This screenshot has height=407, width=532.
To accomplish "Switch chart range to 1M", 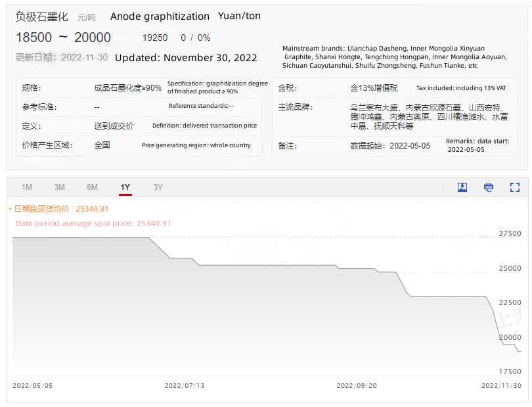I will (27, 187).
